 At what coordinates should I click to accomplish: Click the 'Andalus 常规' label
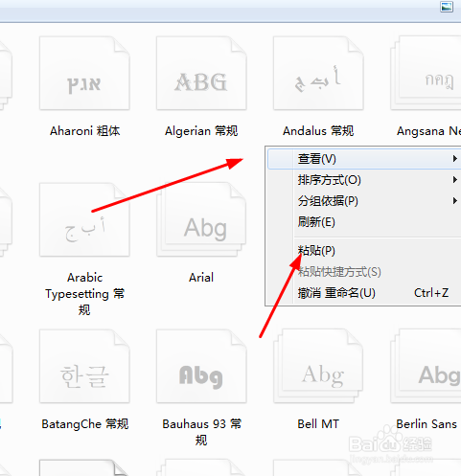[x=318, y=131]
